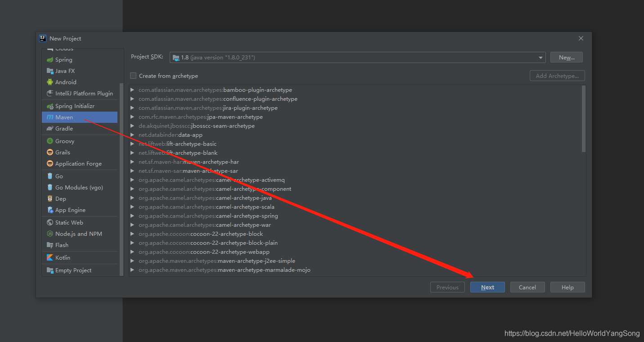
Task: Choose Maven project type label
Action: (64, 117)
